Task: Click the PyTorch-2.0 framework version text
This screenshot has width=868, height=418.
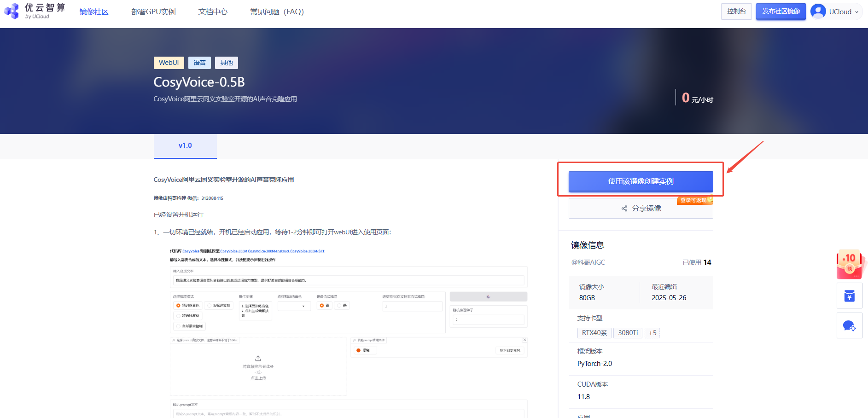Action: pos(594,364)
